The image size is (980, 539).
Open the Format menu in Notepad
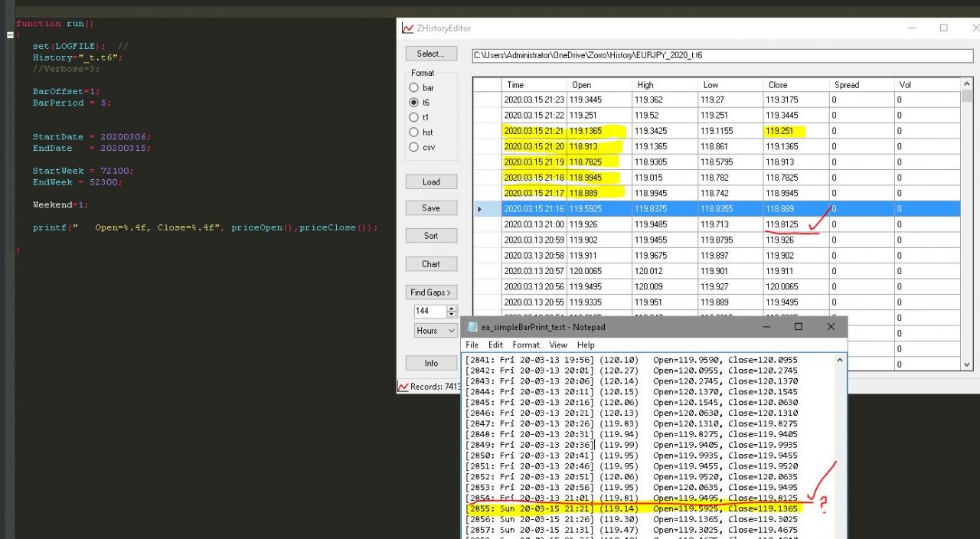pos(526,345)
